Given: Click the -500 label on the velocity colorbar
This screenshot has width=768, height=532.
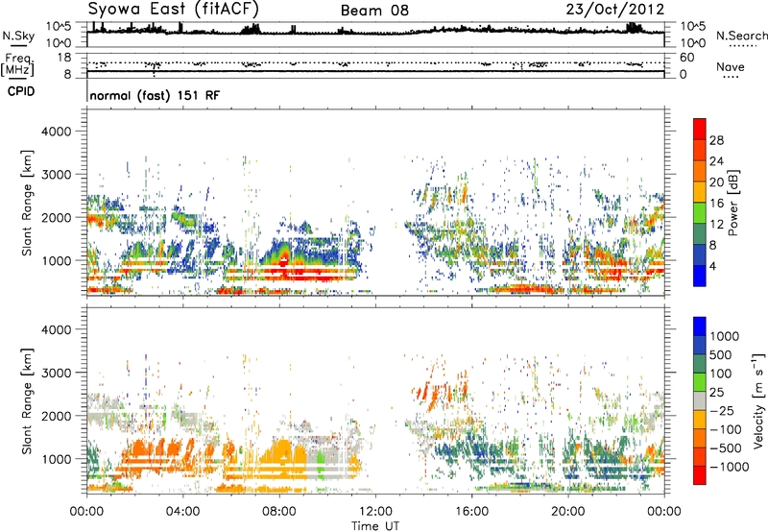Looking at the screenshot, I should point(726,448).
